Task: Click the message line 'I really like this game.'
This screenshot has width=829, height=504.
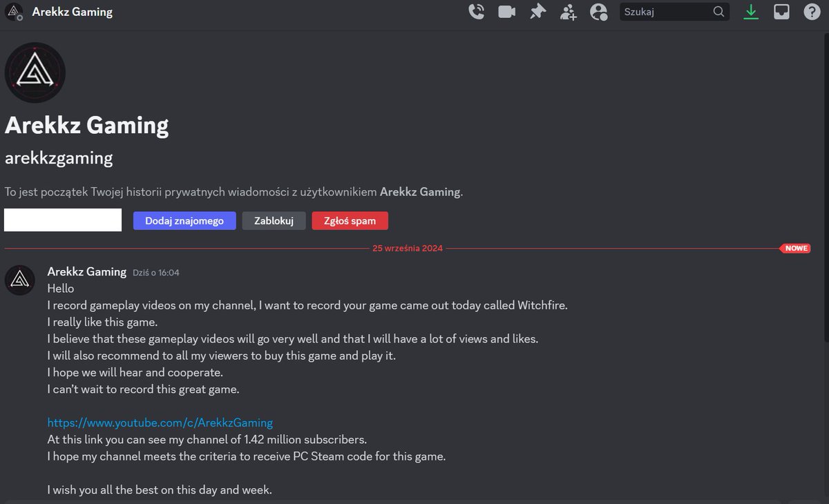Action: click(x=102, y=322)
